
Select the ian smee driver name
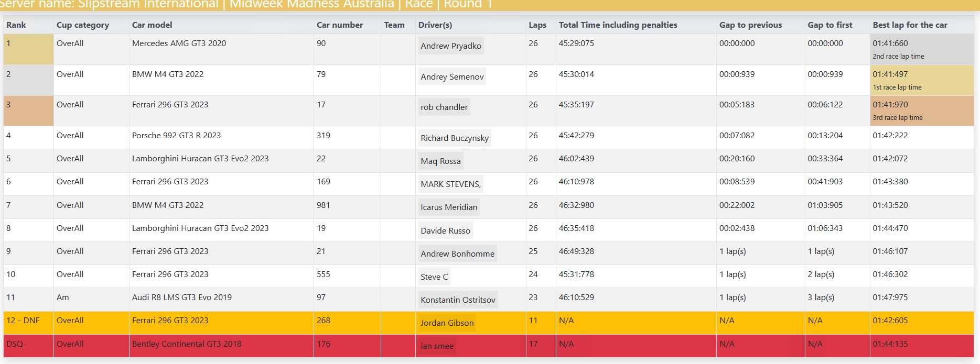pos(437,346)
